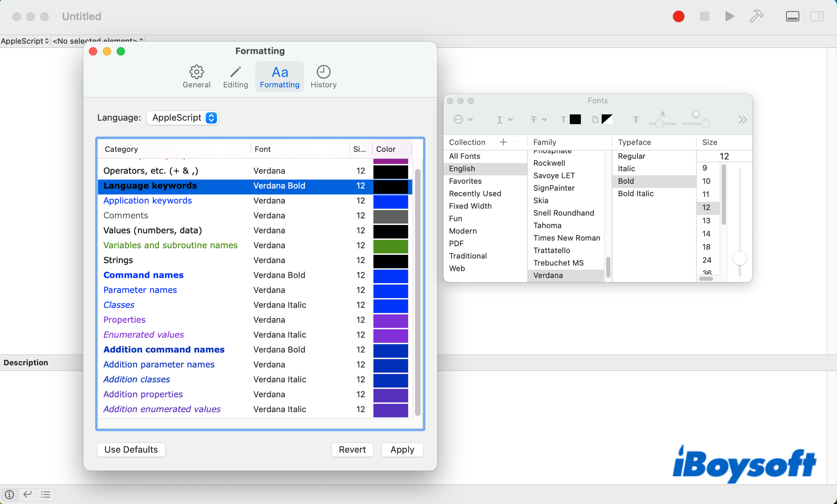Click the Use Defaults button to reset
This screenshot has height=504, width=837.
[130, 450]
